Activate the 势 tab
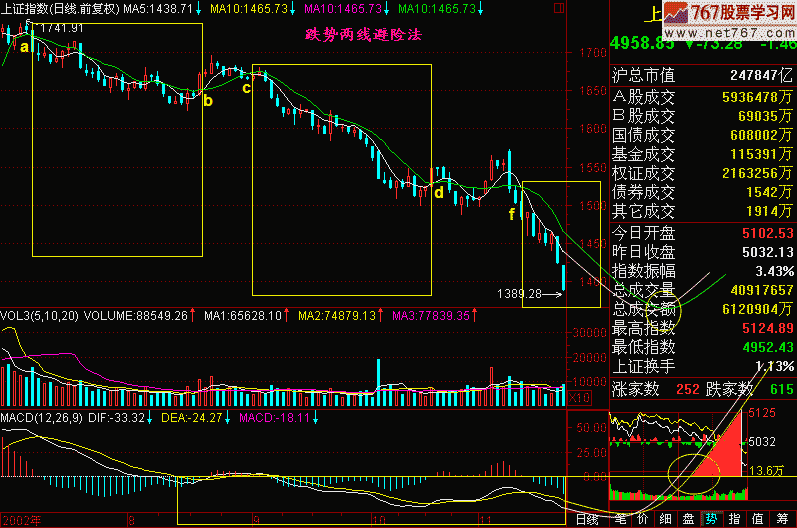This screenshot has width=797, height=528. tap(711, 519)
